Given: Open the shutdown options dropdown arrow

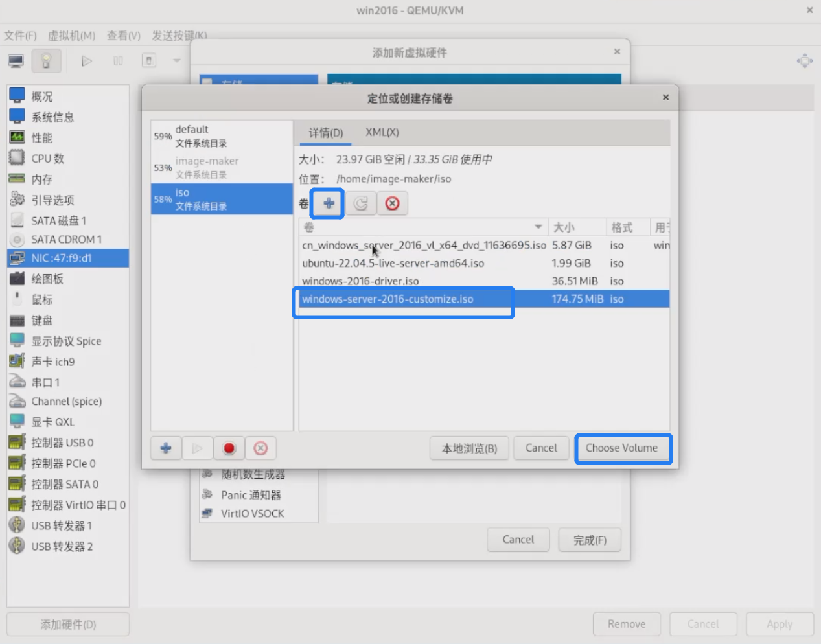Looking at the screenshot, I should pos(176,61).
